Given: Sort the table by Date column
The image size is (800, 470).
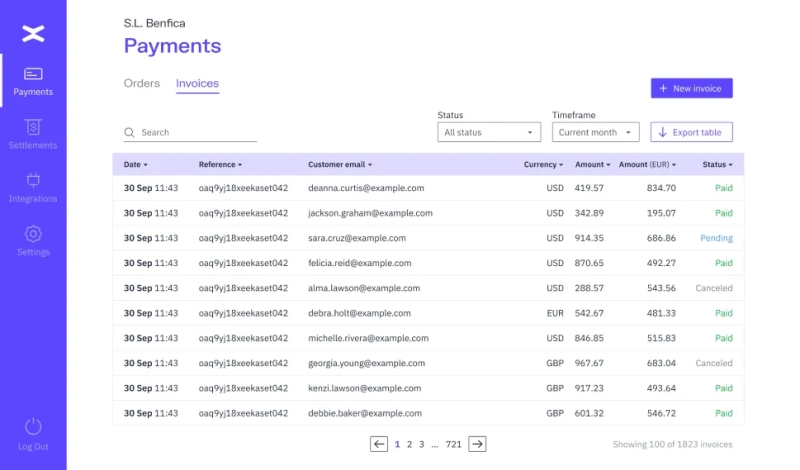Looking at the screenshot, I should [x=135, y=164].
